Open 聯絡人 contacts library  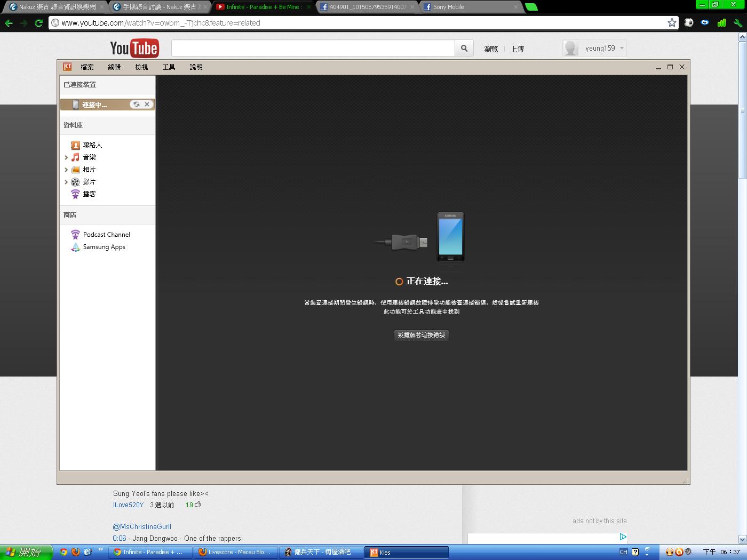click(x=92, y=145)
